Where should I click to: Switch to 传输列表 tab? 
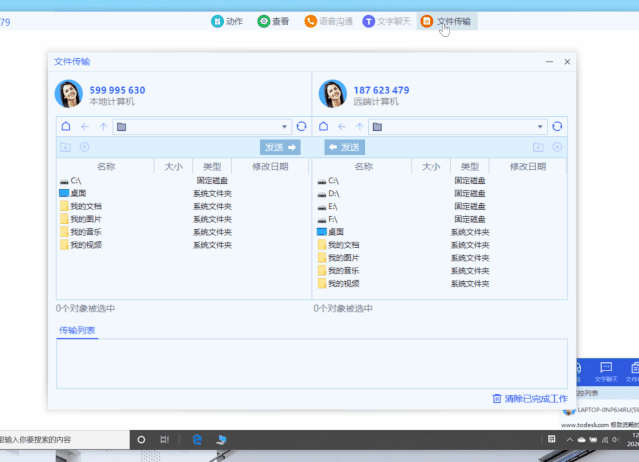[77, 330]
